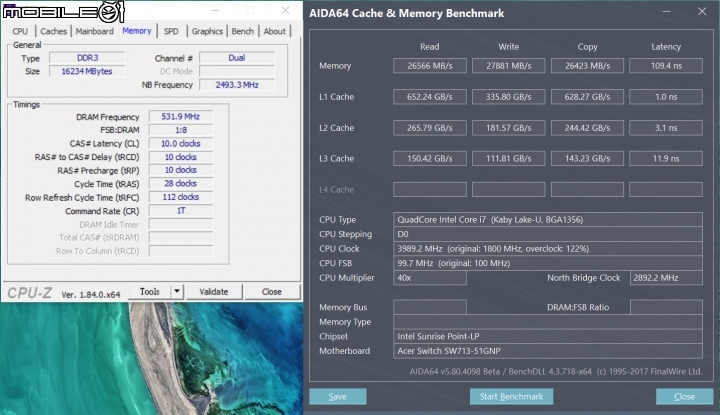Open the Bench tab in CPU-Z
The height and width of the screenshot is (415, 720).
tap(242, 31)
